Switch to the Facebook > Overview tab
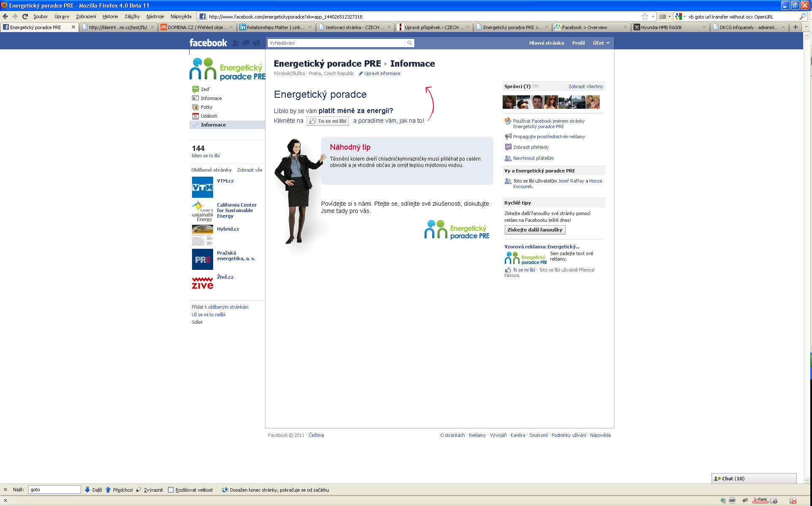This screenshot has width=812, height=506. coord(592,27)
